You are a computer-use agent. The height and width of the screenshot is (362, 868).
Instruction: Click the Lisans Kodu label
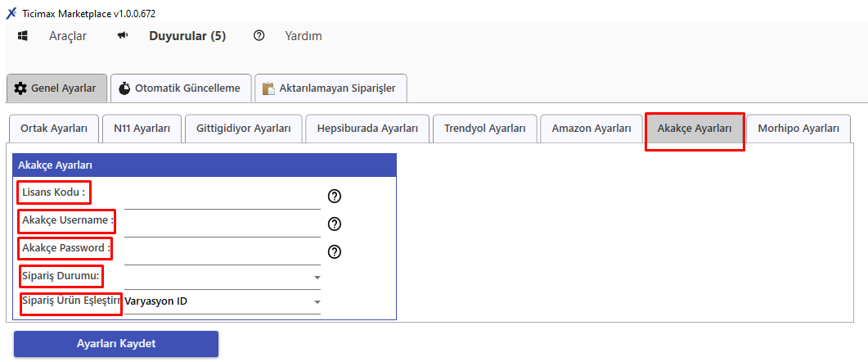(54, 192)
